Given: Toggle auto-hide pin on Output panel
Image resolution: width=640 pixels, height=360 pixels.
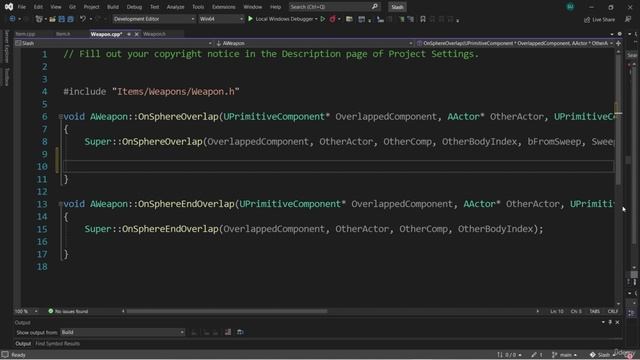Looking at the screenshot, I should tap(610, 322).
